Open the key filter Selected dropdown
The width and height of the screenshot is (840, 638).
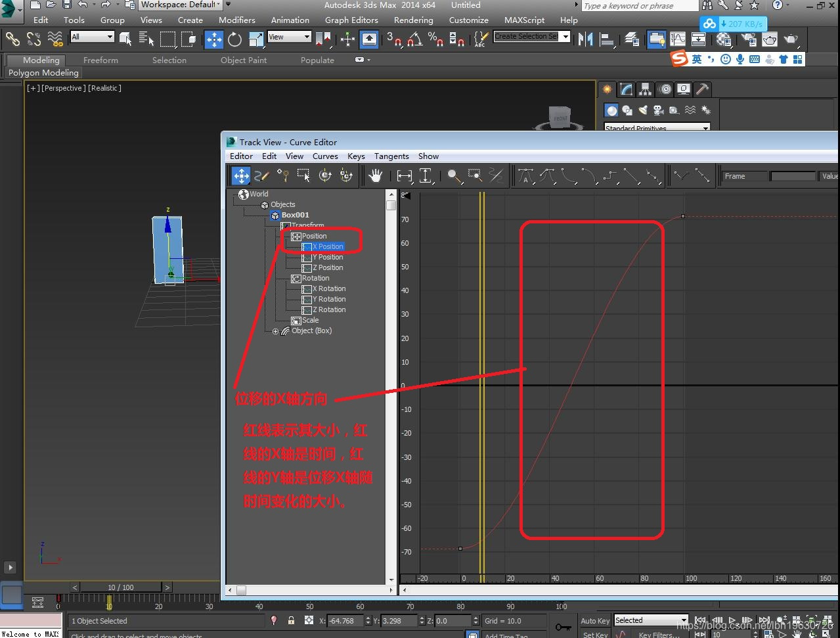coord(651,620)
